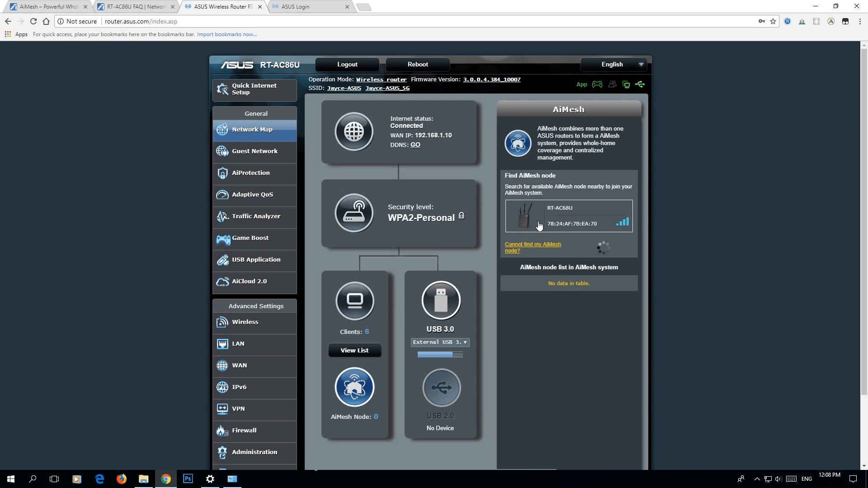Open Wireless advanced settings
The image size is (868, 488).
point(255,322)
